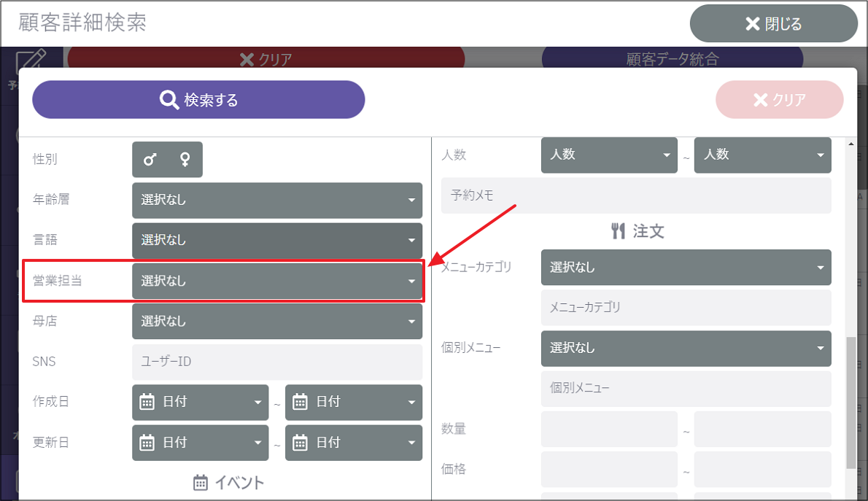Open the 営業担当 dropdown
868x501 pixels.
[x=276, y=281]
